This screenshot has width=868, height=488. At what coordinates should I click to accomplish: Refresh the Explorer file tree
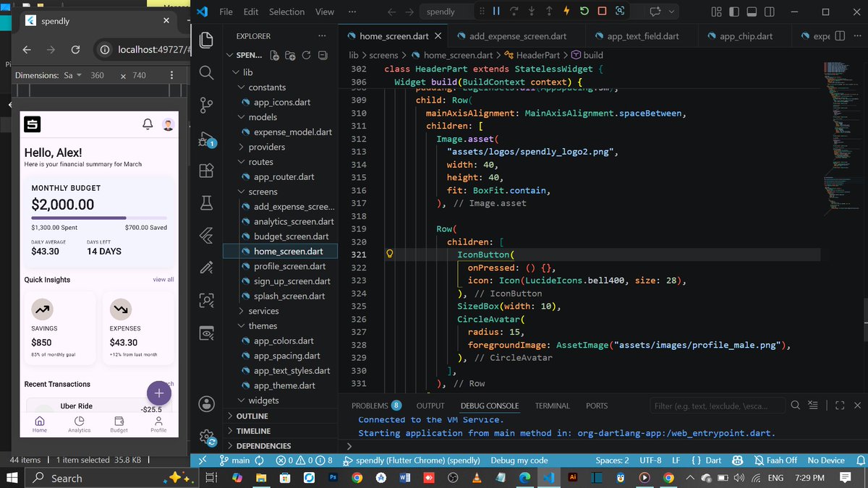click(x=306, y=55)
